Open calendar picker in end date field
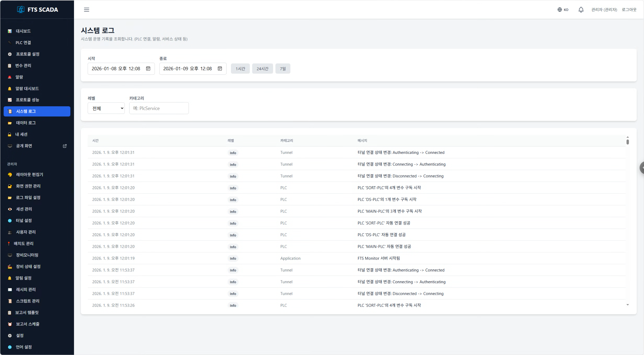The width and height of the screenshot is (644, 355). click(x=220, y=69)
